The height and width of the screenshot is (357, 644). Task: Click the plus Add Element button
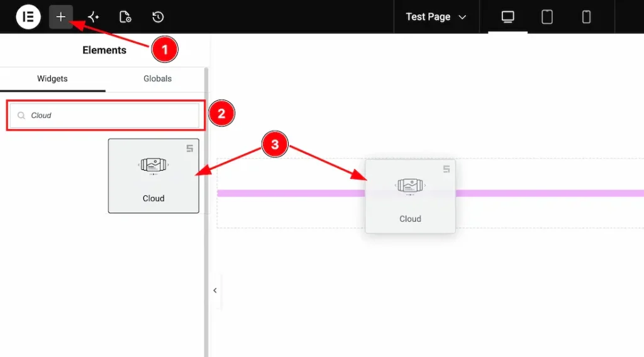pos(61,17)
